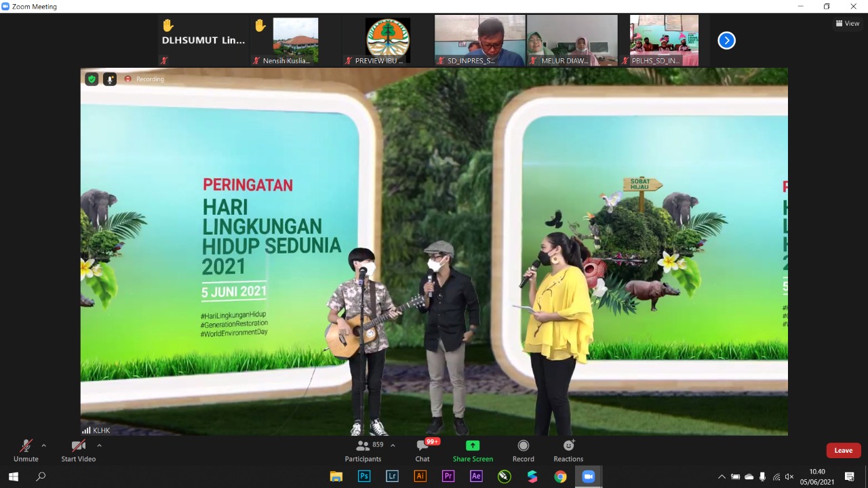868x488 pixels.
Task: Show next page of participant thumbnails
Action: pyautogui.click(x=726, y=41)
